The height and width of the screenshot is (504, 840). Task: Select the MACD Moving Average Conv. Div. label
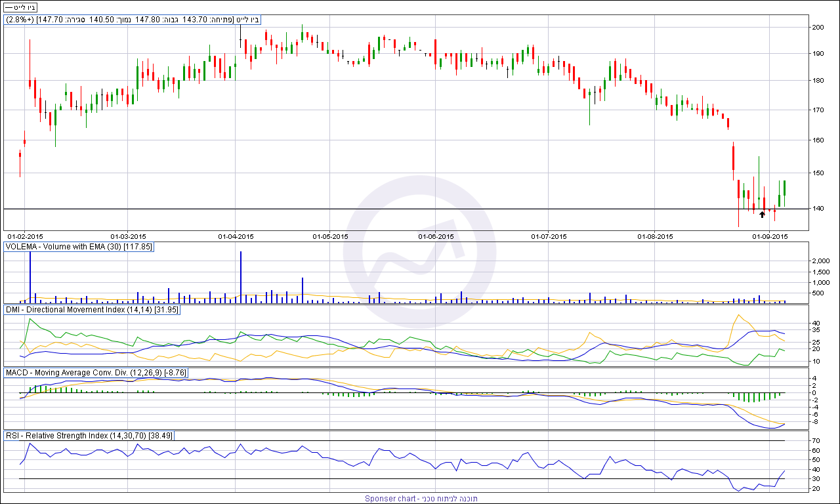click(96, 373)
